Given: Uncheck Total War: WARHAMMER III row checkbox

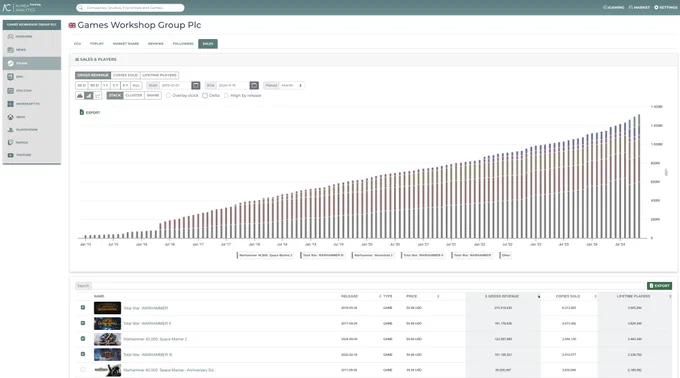Looking at the screenshot, I should 83,354.
